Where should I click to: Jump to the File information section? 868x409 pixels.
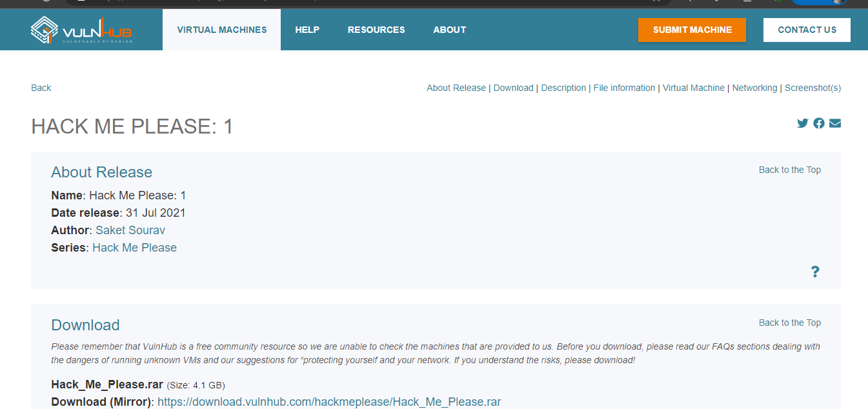[624, 88]
